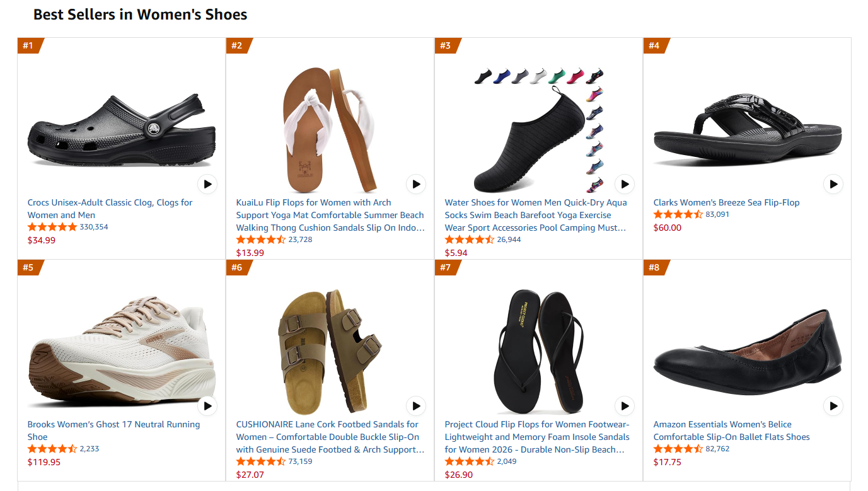The width and height of the screenshot is (868, 491).
Task: Start video for Brooks Ghost 17 shoe
Action: click(207, 406)
